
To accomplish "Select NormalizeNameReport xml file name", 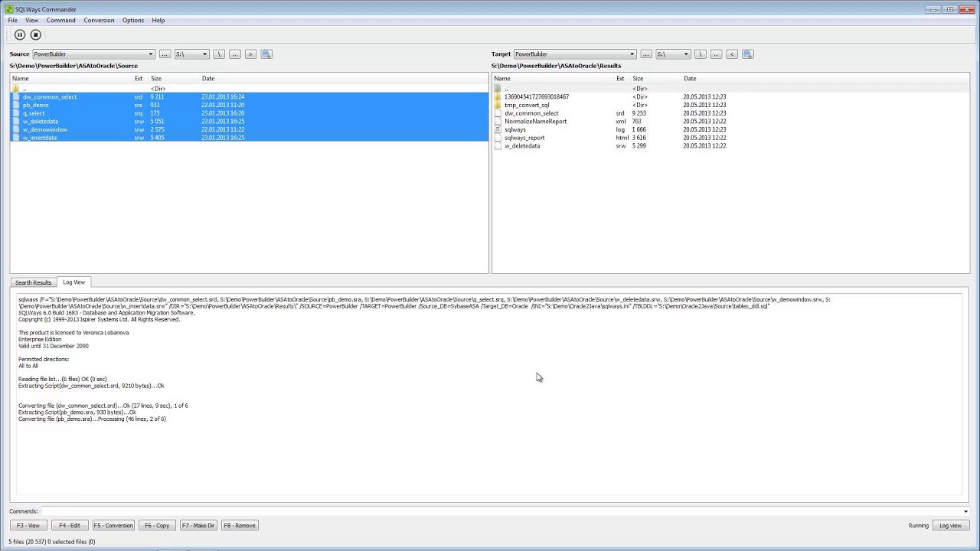I will click(x=535, y=122).
